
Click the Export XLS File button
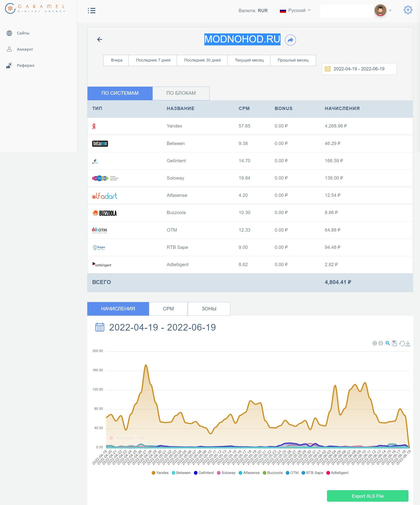[x=368, y=496]
